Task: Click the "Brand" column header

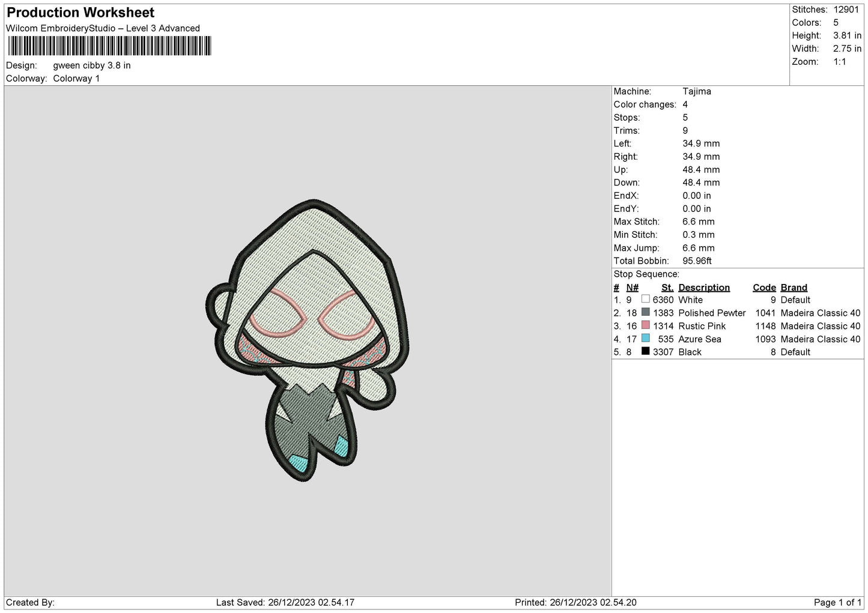Action: (x=794, y=288)
